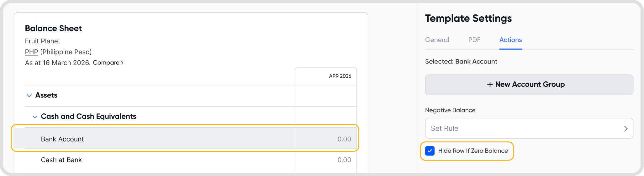Collapse Cash and Cash Equivalents chevron

click(x=35, y=117)
